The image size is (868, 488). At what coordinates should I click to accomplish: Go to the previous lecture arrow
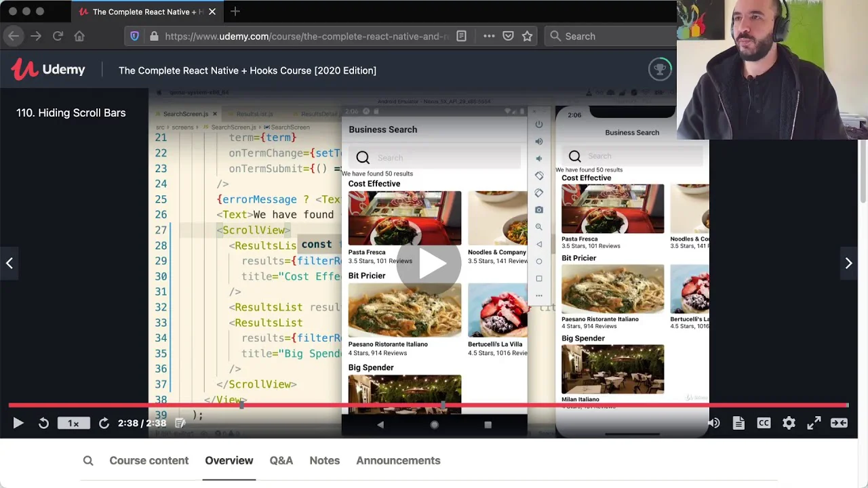[x=9, y=263]
